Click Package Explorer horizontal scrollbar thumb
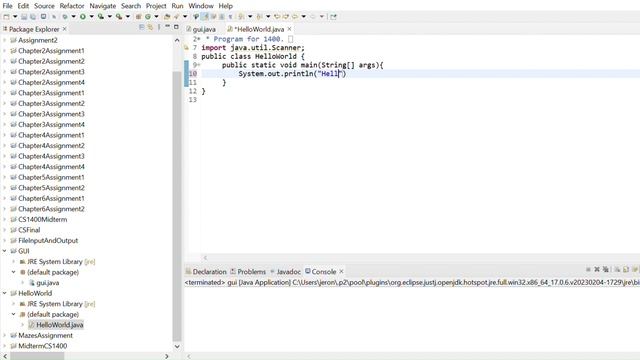The width and height of the screenshot is (640, 360). (x=37, y=356)
